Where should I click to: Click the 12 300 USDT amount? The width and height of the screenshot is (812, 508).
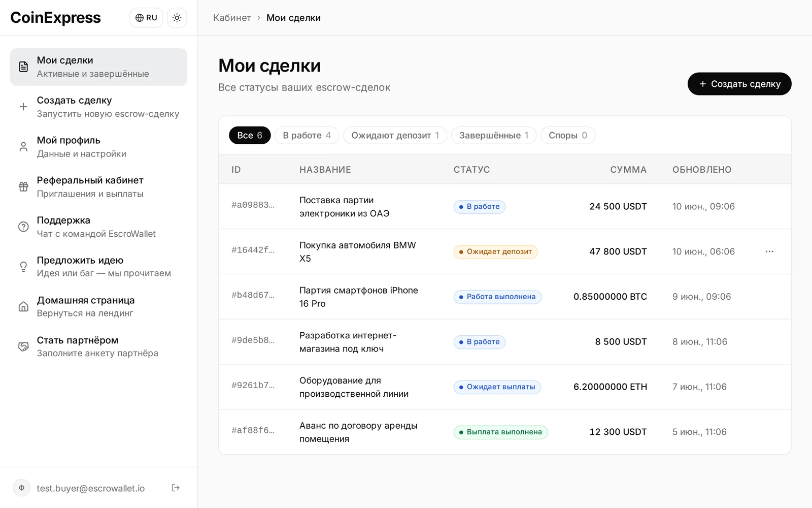pos(618,432)
